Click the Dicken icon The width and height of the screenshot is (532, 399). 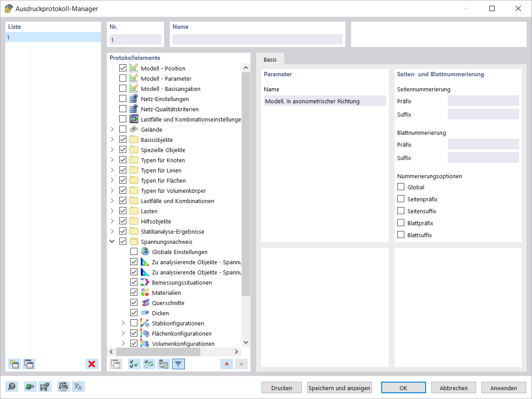tap(145, 313)
